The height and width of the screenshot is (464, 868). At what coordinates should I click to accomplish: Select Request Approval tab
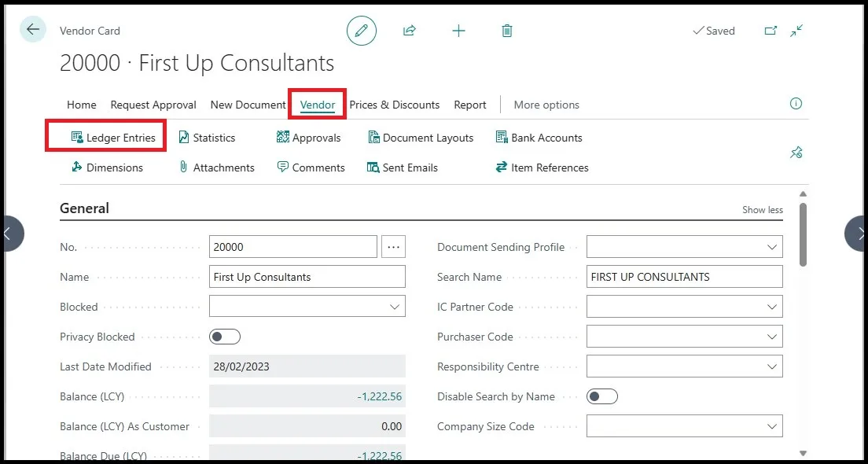pyautogui.click(x=153, y=105)
